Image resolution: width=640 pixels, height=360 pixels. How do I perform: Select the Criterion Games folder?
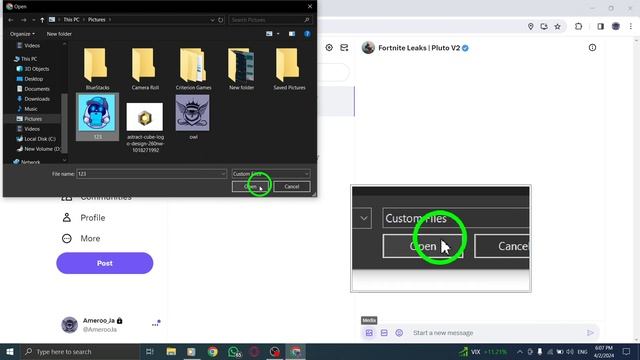[x=193, y=69]
